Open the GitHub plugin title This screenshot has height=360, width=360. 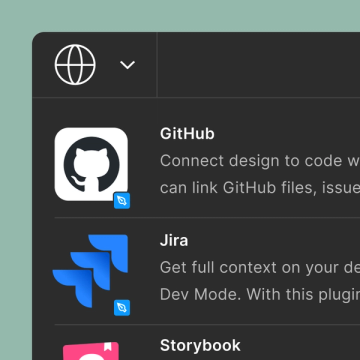187,134
